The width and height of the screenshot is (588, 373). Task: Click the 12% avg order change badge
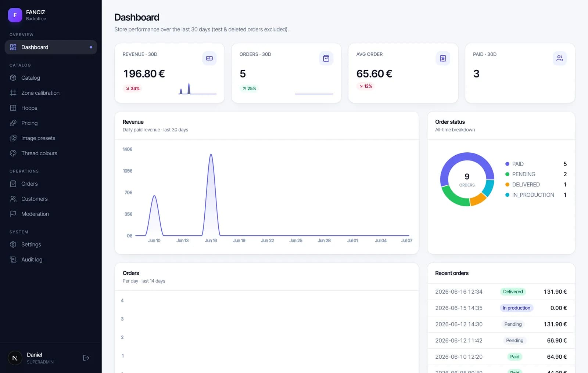pyautogui.click(x=366, y=86)
